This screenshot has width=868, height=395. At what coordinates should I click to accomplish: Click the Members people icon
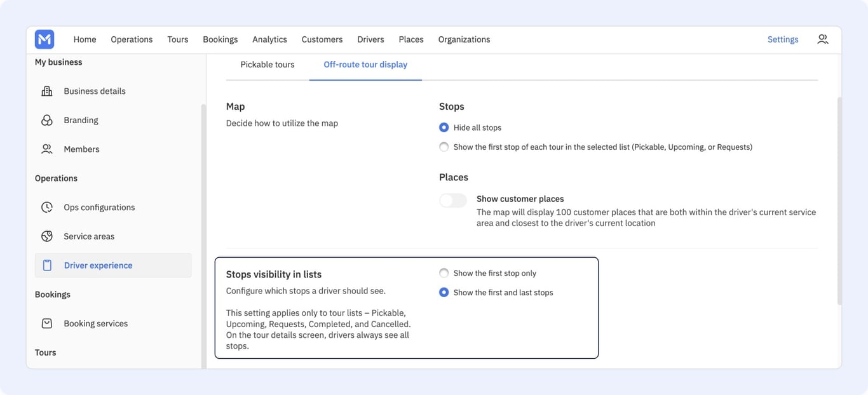click(47, 149)
